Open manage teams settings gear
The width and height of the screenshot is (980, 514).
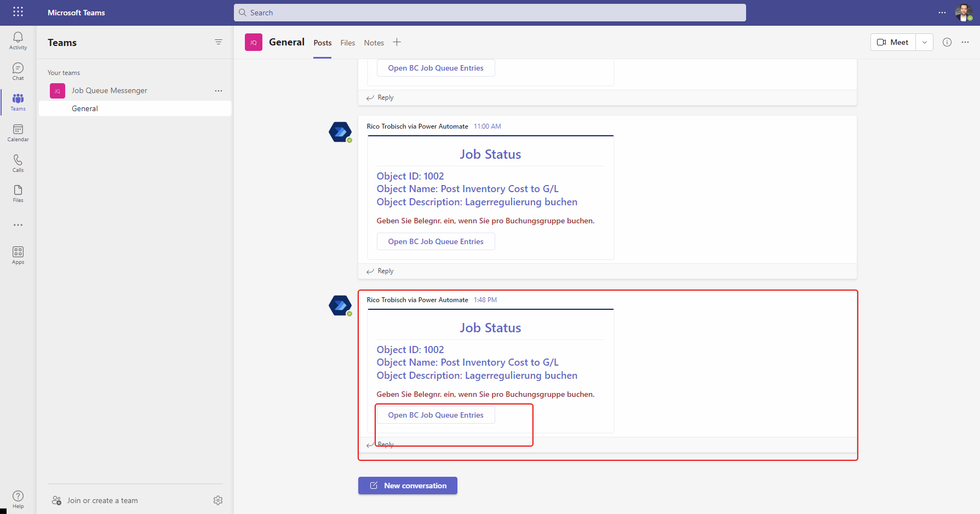218,500
